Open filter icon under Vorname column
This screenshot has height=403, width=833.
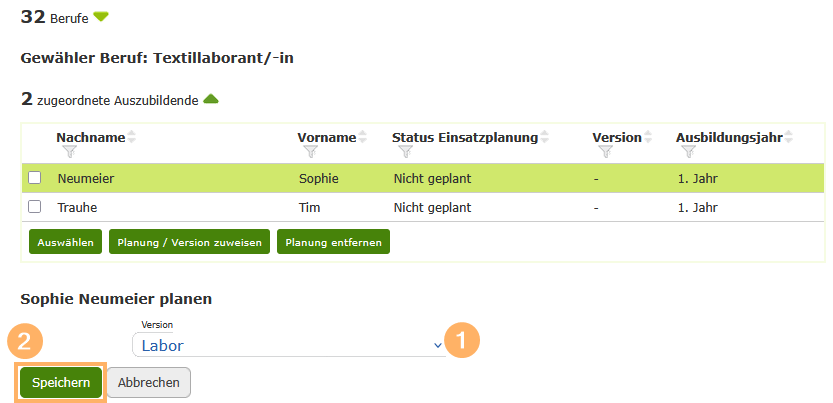pos(310,152)
